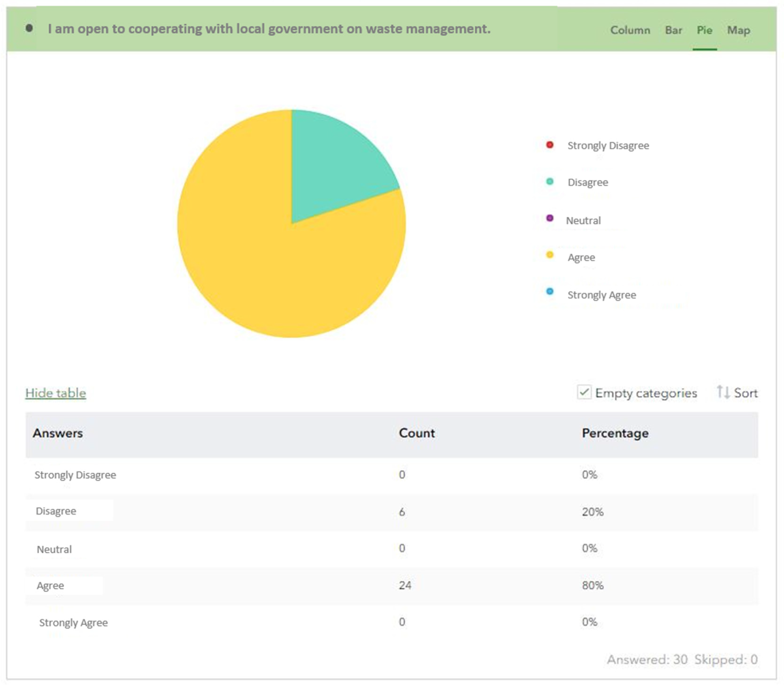
Task: Click the count 6 in Disagree row
Action: (x=402, y=512)
